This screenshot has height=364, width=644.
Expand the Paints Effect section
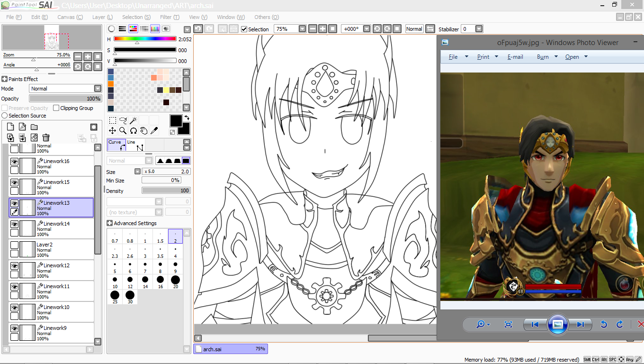point(4,79)
